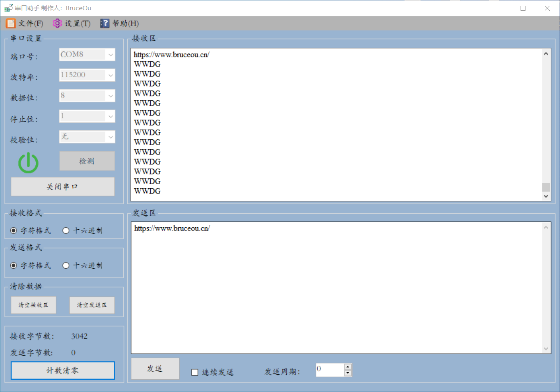
Task: Click the 清空接收区 button
Action: 33,305
